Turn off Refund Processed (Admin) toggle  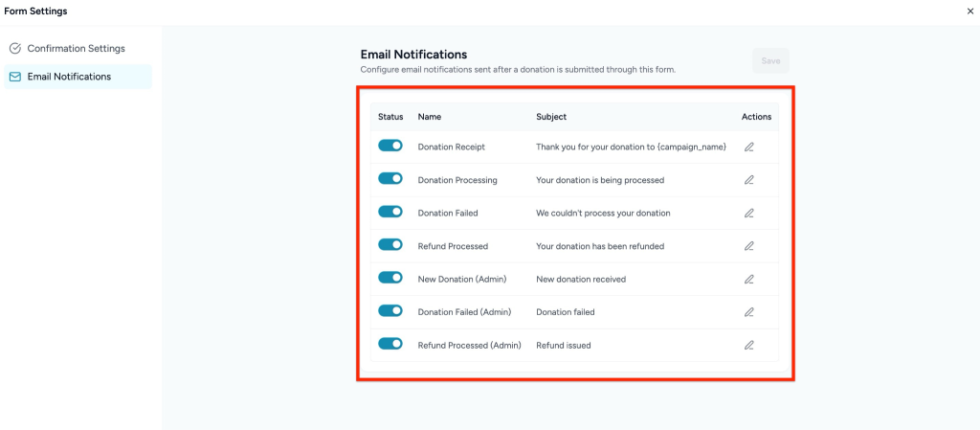[x=390, y=344]
